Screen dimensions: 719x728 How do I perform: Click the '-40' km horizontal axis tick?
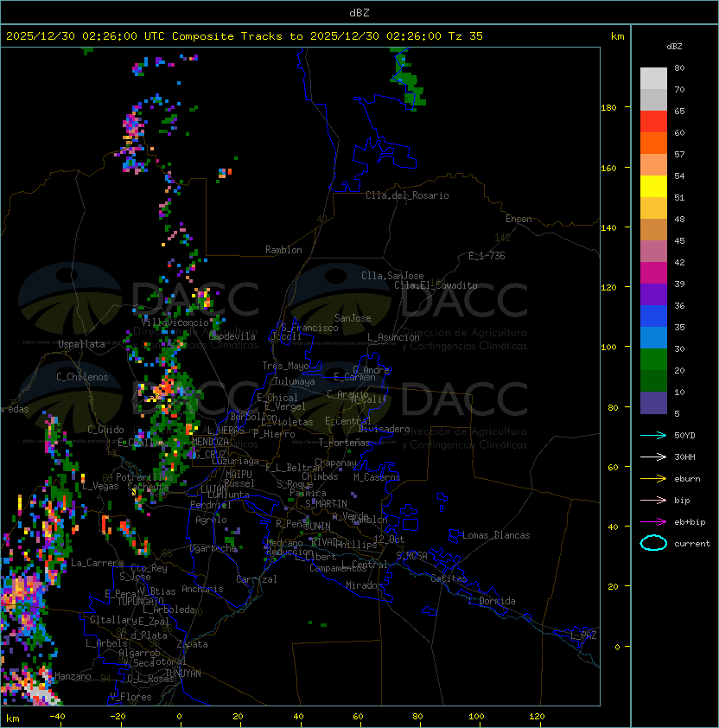pyautogui.click(x=58, y=717)
